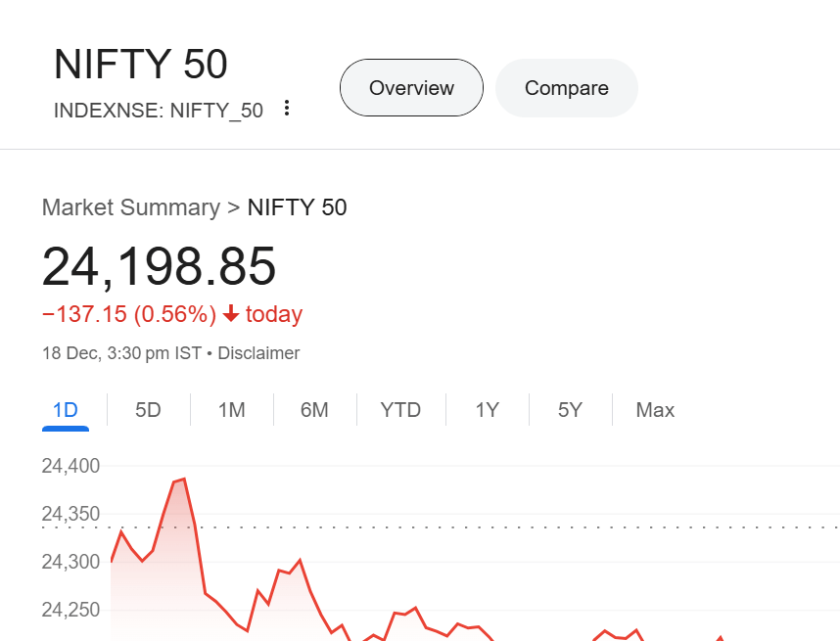Image resolution: width=840 pixels, height=641 pixels.
Task: Switch chart to 5Y range
Action: click(x=570, y=410)
